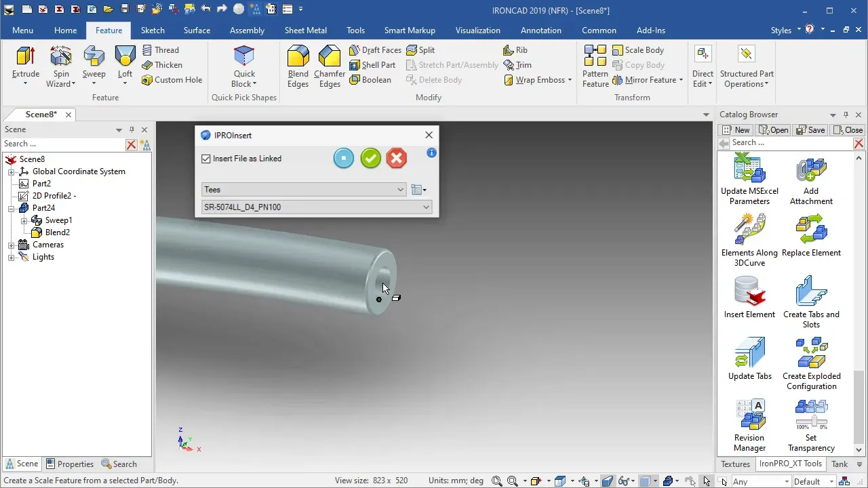868x488 pixels.
Task: Open the Sheet Metal ribbon tab
Action: tap(305, 30)
